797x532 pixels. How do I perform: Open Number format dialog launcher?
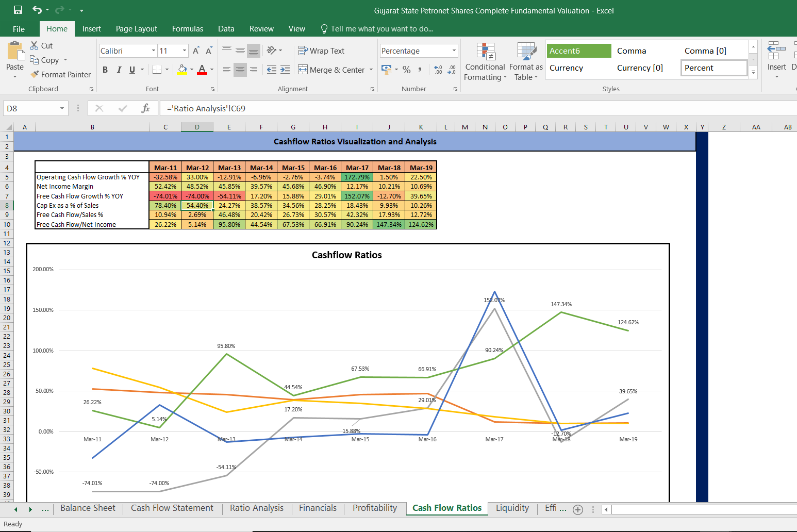[x=455, y=89]
